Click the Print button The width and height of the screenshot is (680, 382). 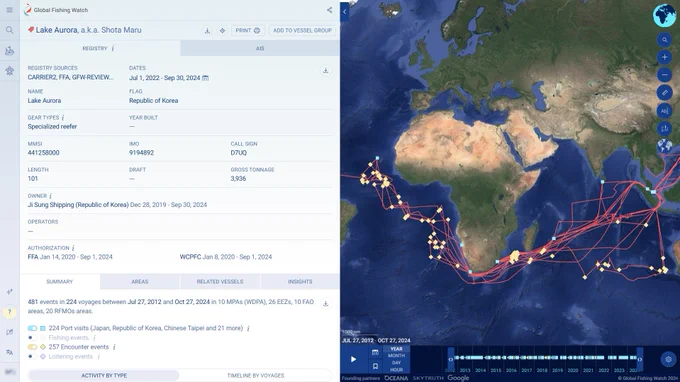pyautogui.click(x=247, y=30)
